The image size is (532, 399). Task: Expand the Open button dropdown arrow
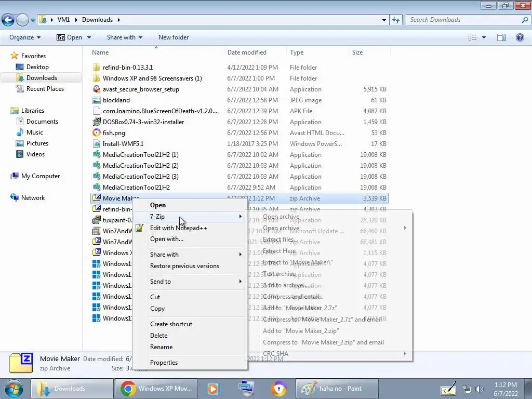(89, 37)
